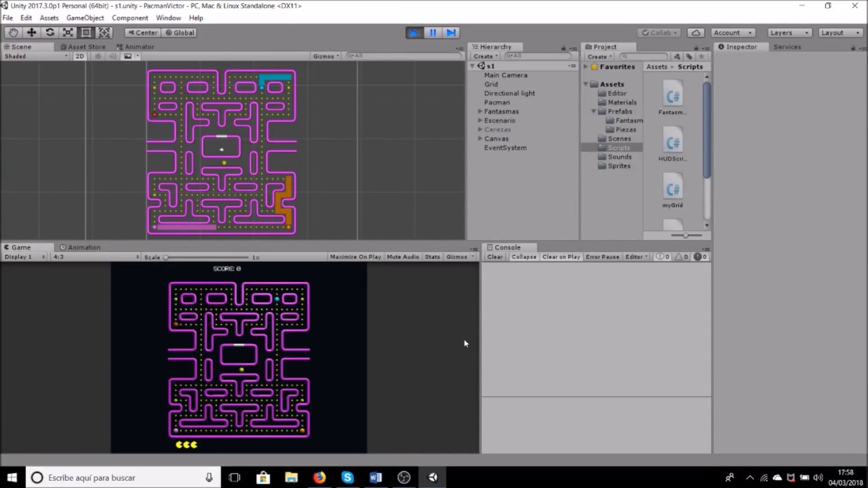
Task: Open the Shaded draw mode dropdown
Action: pos(36,56)
